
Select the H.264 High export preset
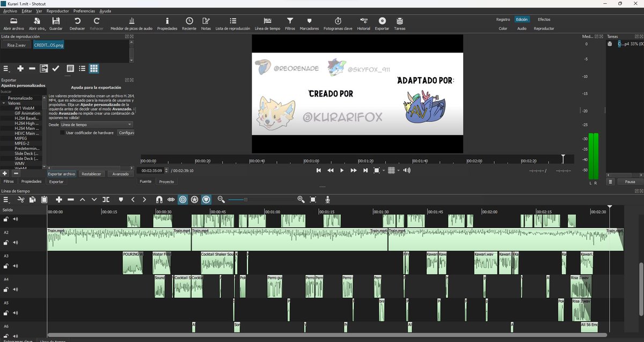coord(27,123)
